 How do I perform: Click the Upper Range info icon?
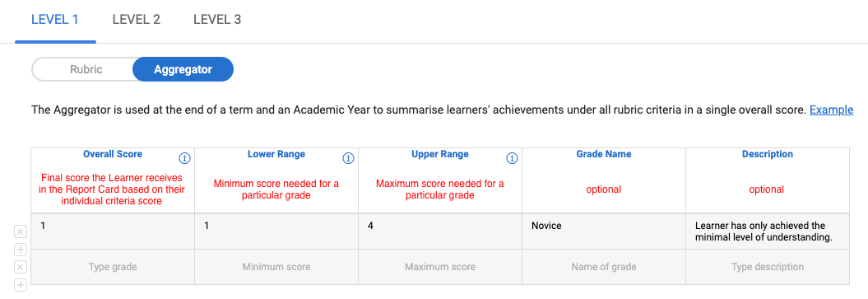(x=512, y=158)
